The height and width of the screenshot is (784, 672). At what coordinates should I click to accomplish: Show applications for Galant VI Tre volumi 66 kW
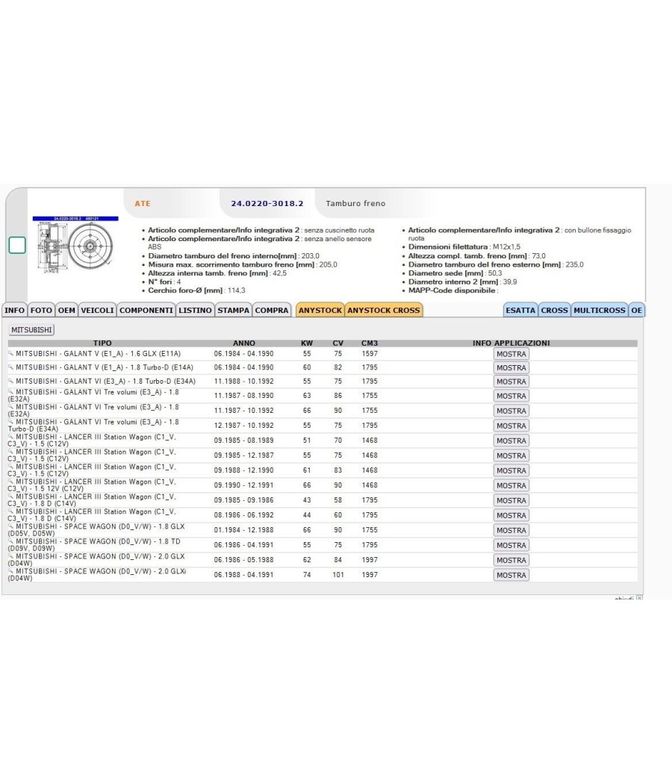pos(511,411)
